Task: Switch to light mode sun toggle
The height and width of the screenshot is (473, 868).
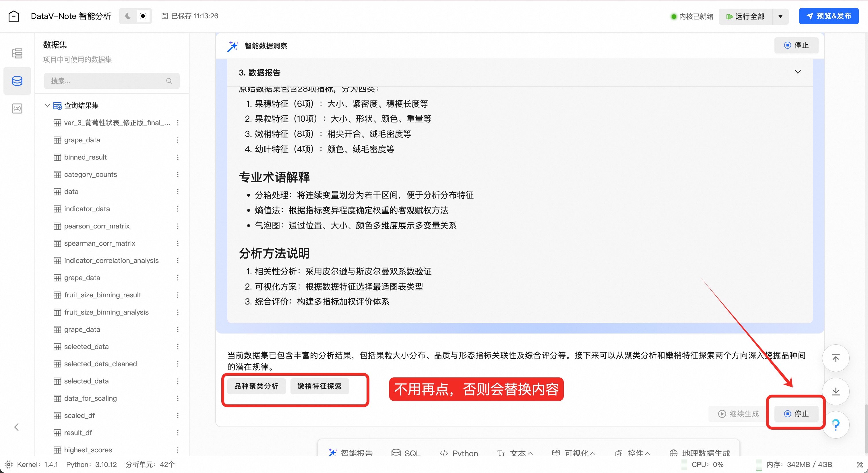Action: pyautogui.click(x=143, y=16)
